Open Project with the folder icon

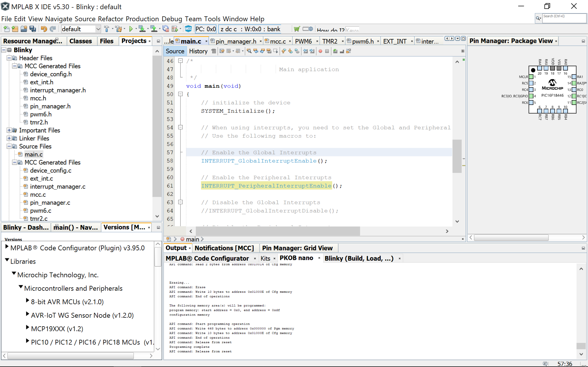point(24,29)
